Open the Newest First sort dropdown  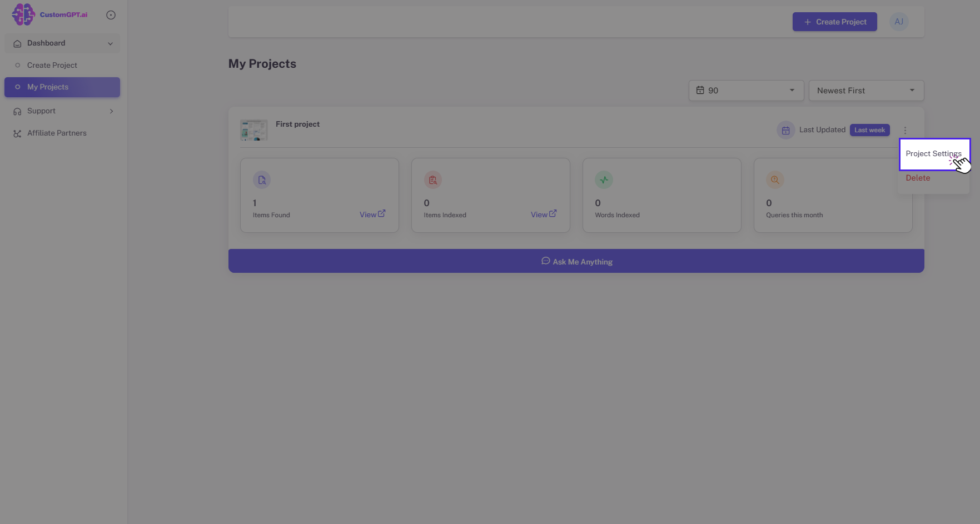coord(866,91)
